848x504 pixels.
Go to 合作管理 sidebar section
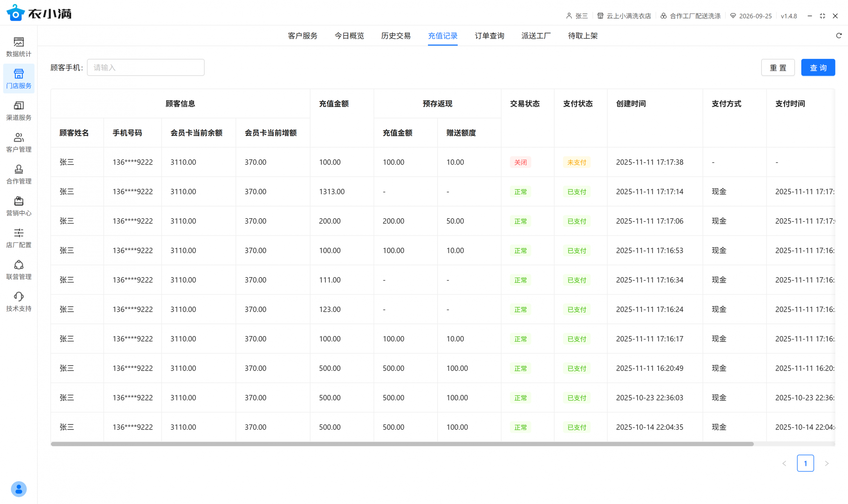pos(19,170)
